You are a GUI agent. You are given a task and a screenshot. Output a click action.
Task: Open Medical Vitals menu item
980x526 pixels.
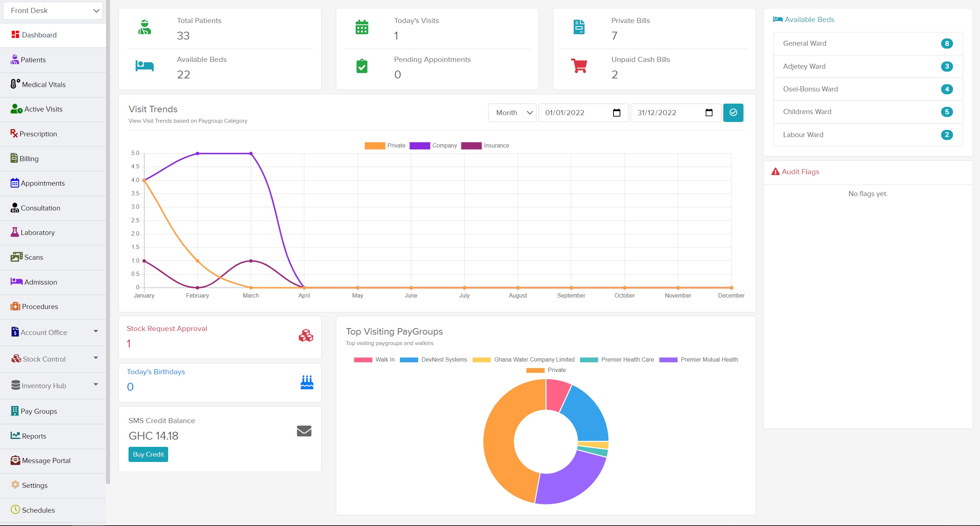53,85
